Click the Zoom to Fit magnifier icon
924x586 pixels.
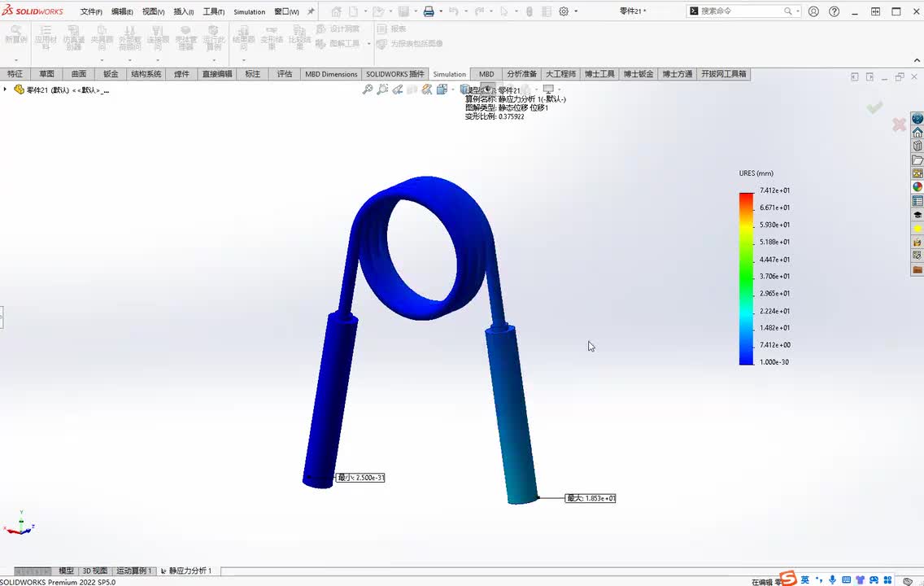(368, 89)
